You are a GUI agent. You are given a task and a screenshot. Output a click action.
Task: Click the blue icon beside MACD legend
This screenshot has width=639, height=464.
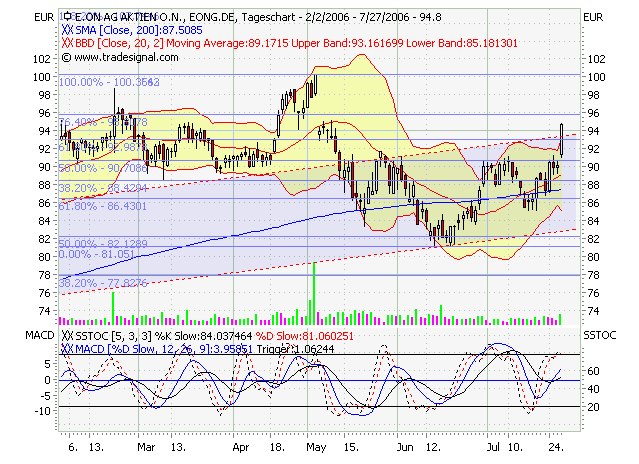68,349
